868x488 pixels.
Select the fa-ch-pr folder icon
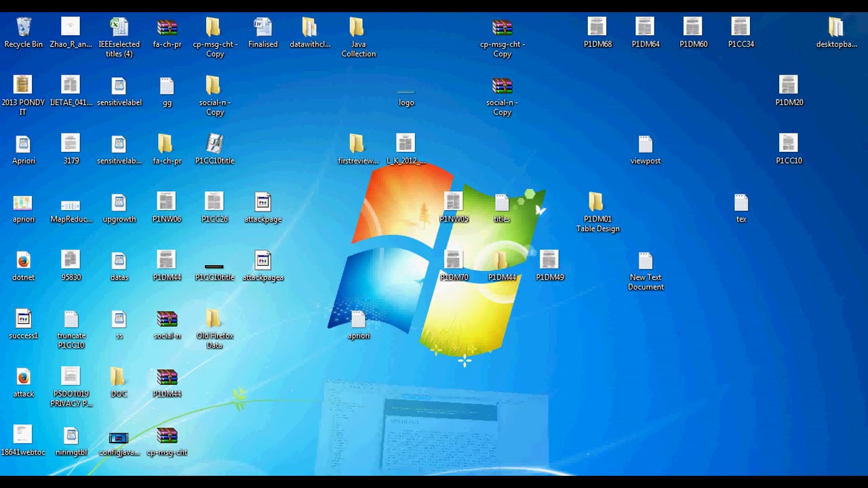point(167,144)
